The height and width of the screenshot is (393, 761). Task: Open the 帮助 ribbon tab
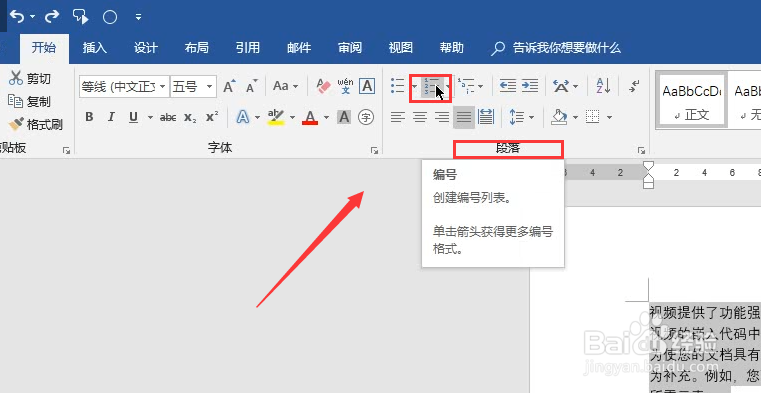click(x=452, y=48)
